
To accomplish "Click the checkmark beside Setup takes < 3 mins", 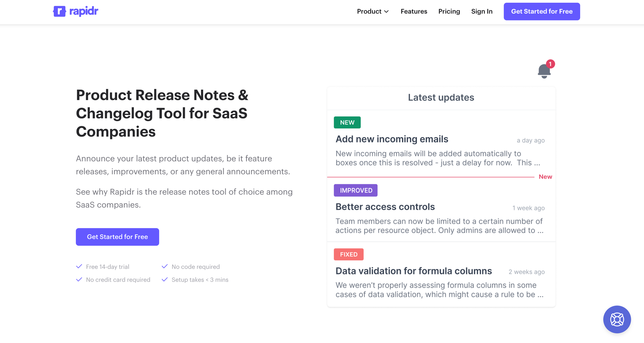I will coord(164,279).
